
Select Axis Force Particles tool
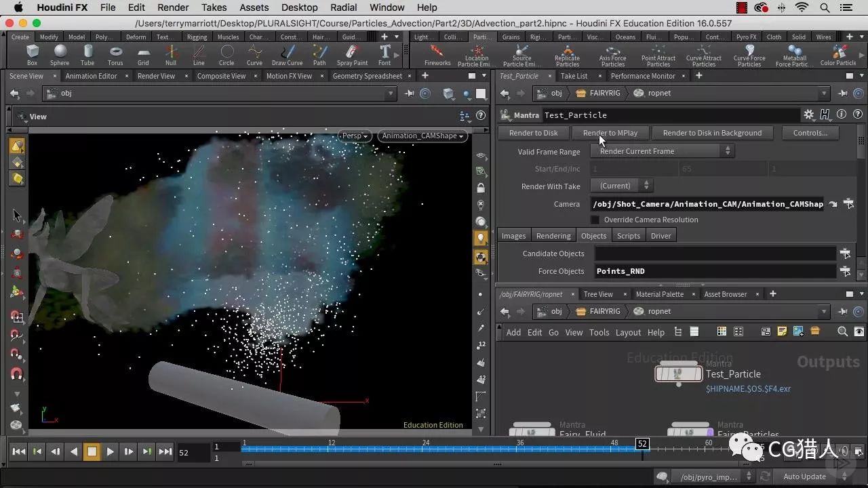click(x=612, y=56)
